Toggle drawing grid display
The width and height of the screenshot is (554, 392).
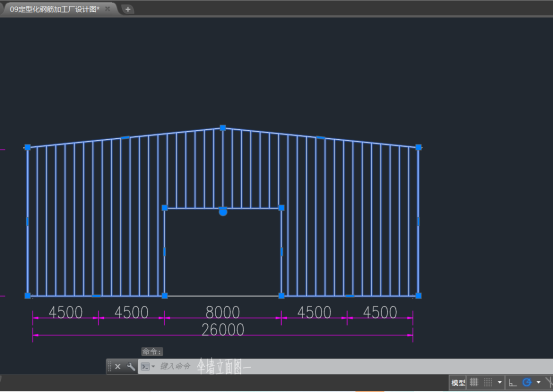tap(474, 382)
